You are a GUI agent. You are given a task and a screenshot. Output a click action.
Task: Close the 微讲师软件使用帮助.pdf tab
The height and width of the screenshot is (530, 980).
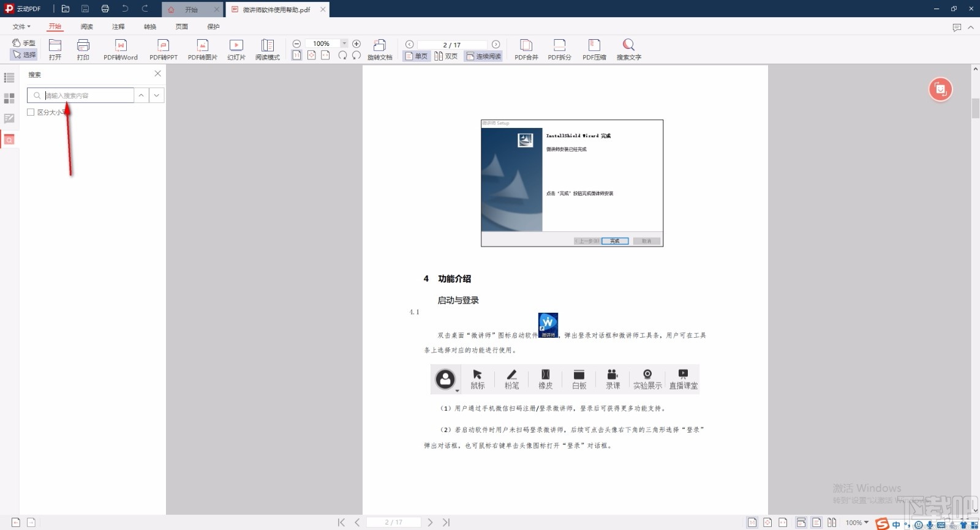[x=323, y=9]
